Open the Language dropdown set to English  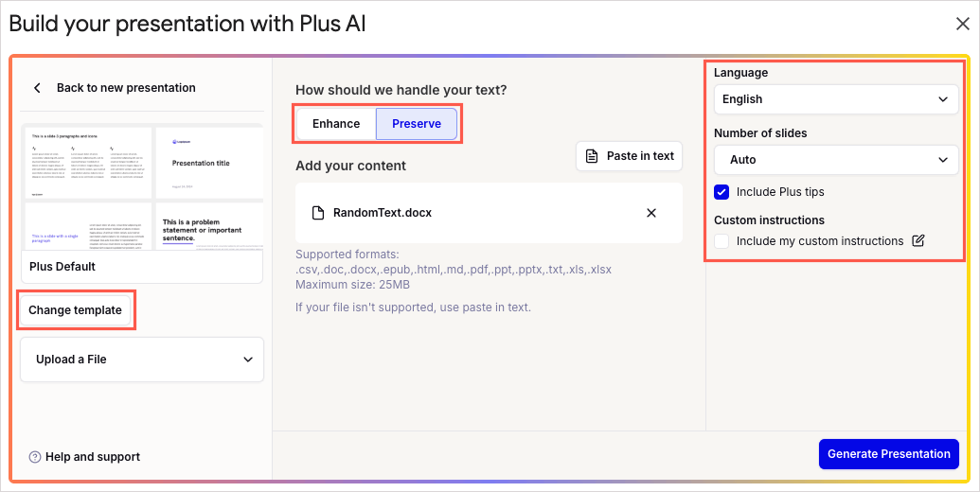[836, 99]
